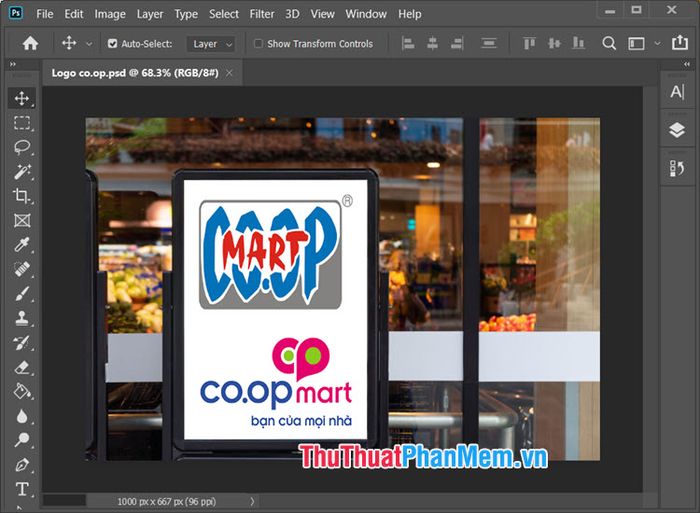Image resolution: width=700 pixels, height=513 pixels.
Task: Collapse the right panel dock
Action: 687,64
